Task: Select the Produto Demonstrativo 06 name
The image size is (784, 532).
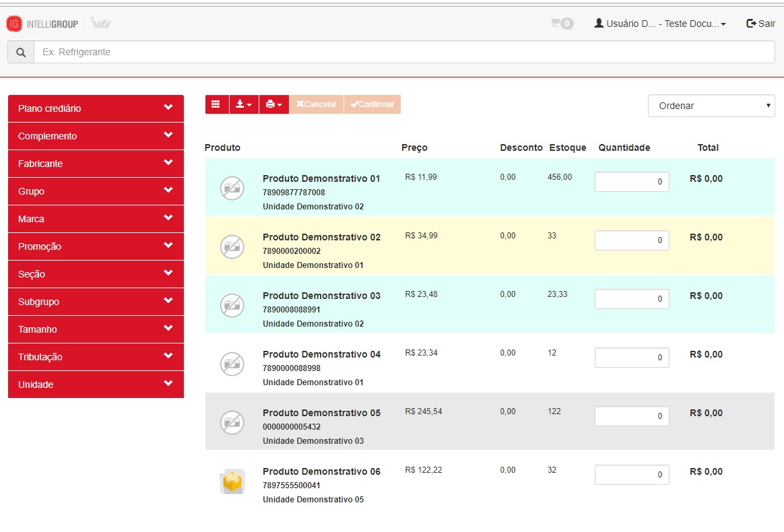Action: click(321, 471)
